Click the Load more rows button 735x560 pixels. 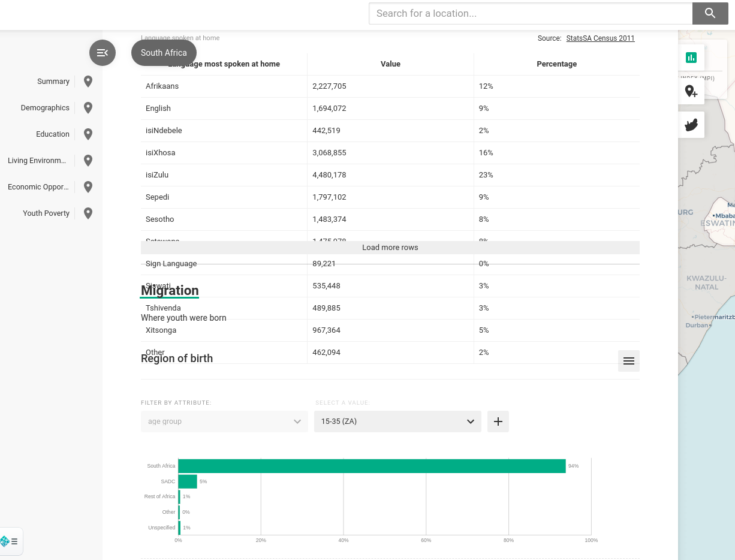click(390, 247)
